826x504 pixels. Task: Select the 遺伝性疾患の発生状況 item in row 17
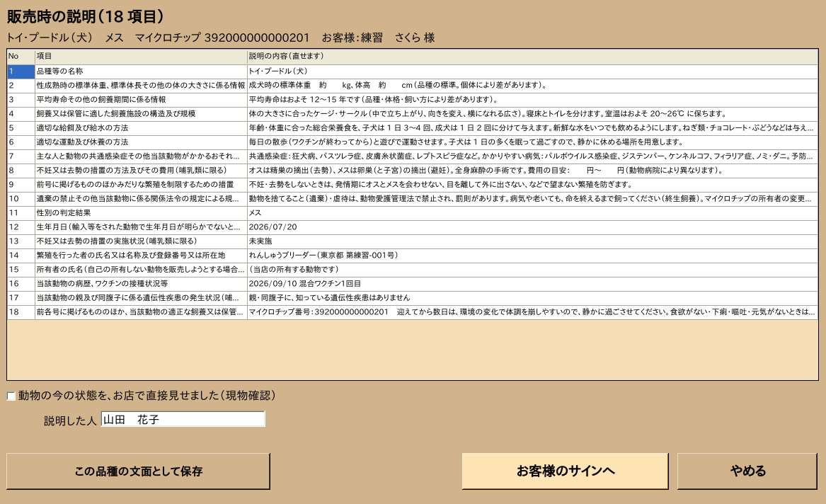click(141, 299)
